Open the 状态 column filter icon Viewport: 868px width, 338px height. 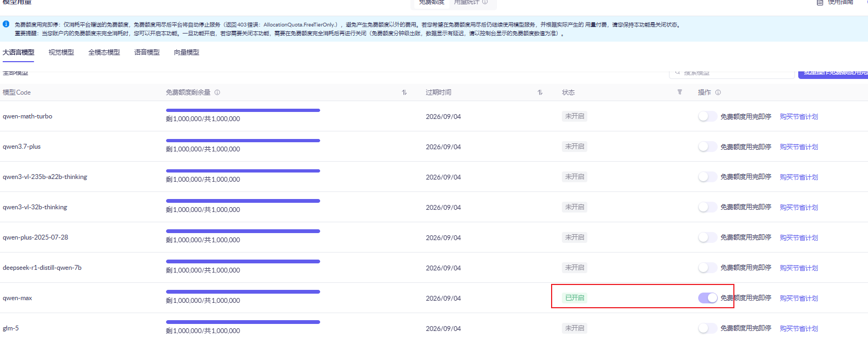click(x=680, y=92)
